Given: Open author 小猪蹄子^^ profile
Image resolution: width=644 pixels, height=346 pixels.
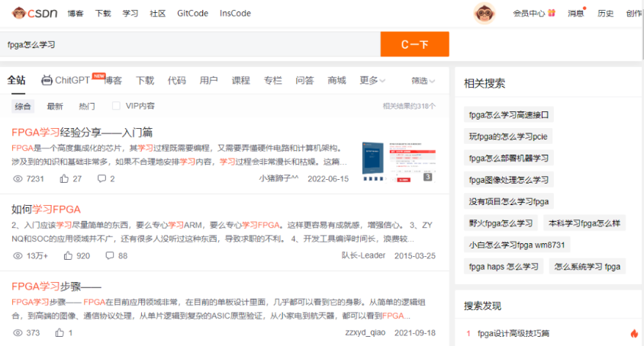Looking at the screenshot, I should [279, 178].
